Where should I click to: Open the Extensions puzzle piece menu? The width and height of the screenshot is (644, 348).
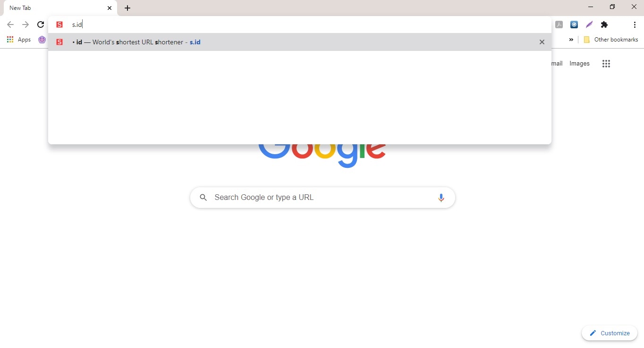point(604,25)
